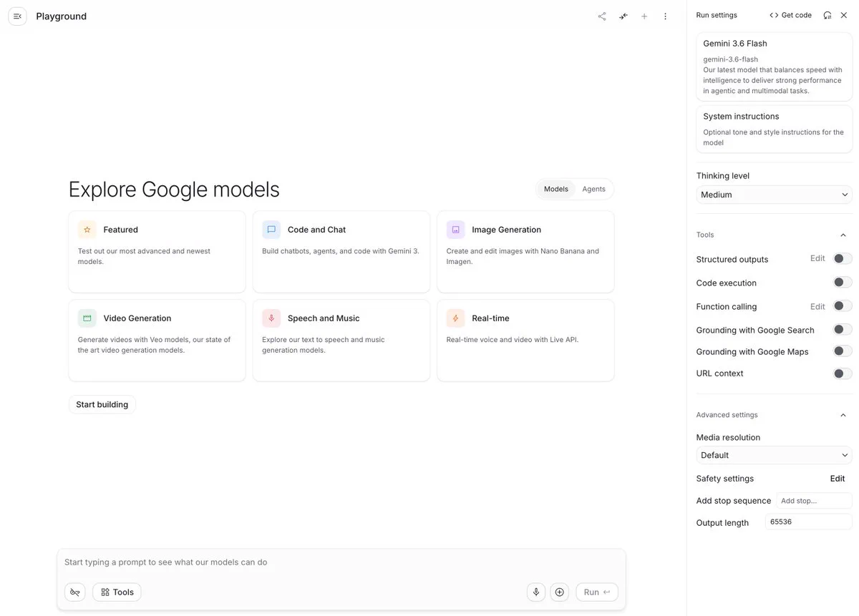Click the Run button

[597, 592]
